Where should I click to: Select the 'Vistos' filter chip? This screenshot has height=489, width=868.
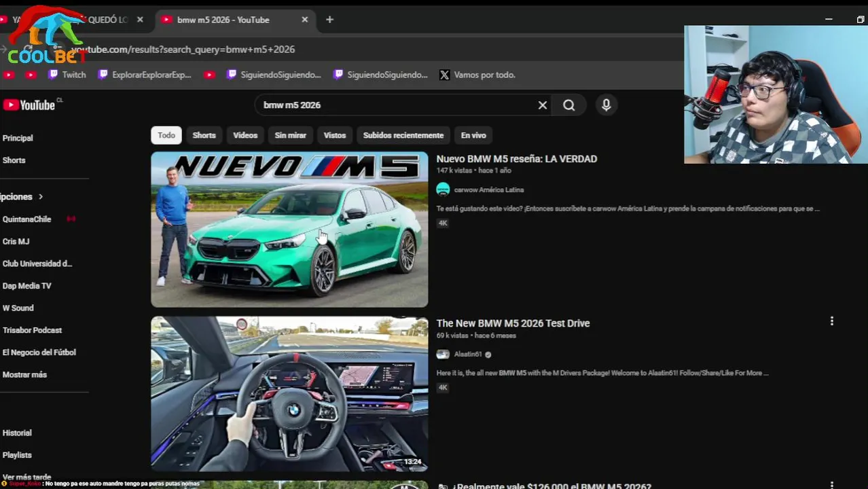click(334, 135)
